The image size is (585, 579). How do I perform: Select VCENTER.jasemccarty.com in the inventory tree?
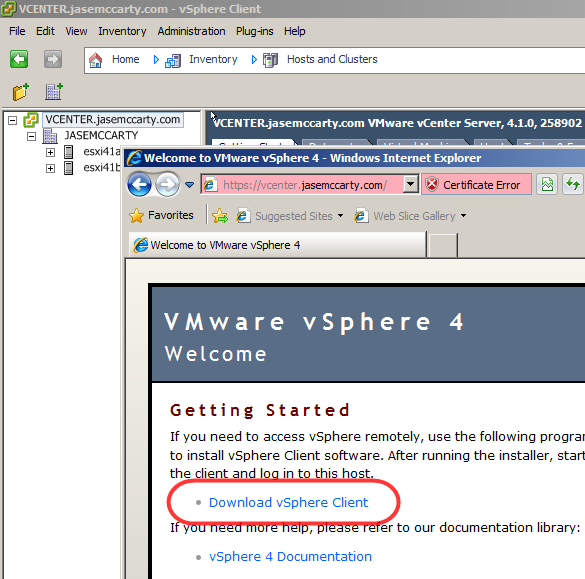click(113, 120)
